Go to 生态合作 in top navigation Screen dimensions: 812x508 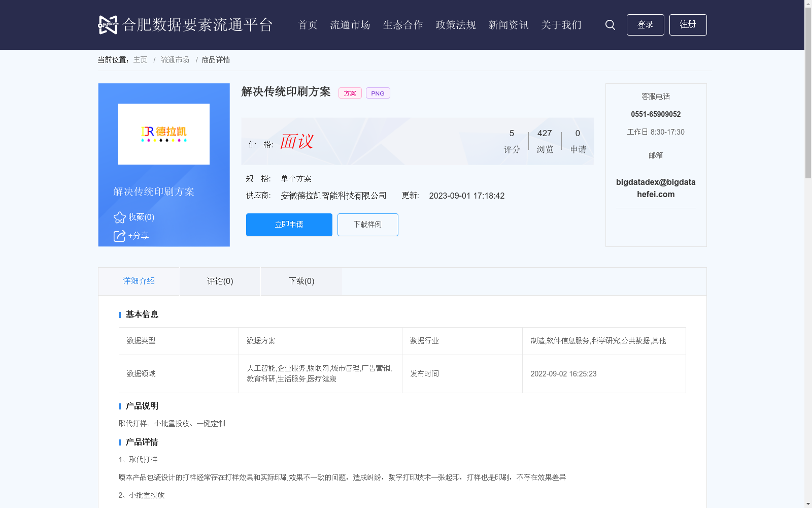[x=403, y=25]
